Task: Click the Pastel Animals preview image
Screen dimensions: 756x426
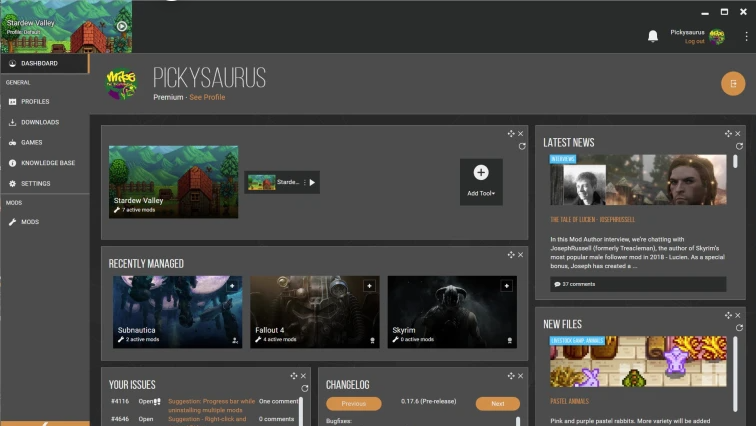Action: coord(638,361)
